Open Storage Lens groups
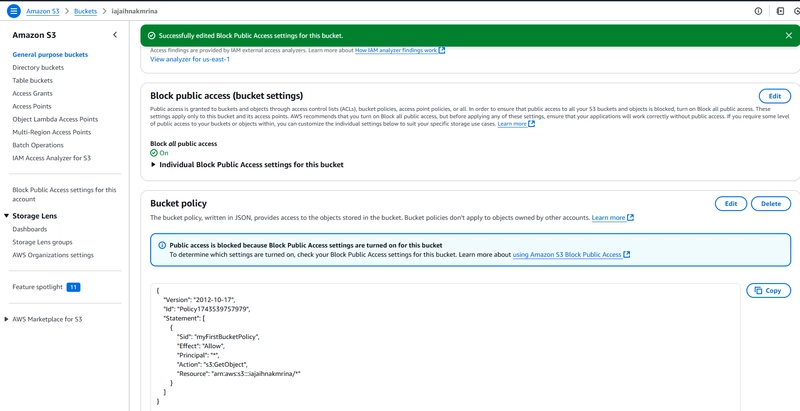This screenshot has width=800, height=411. click(x=42, y=242)
